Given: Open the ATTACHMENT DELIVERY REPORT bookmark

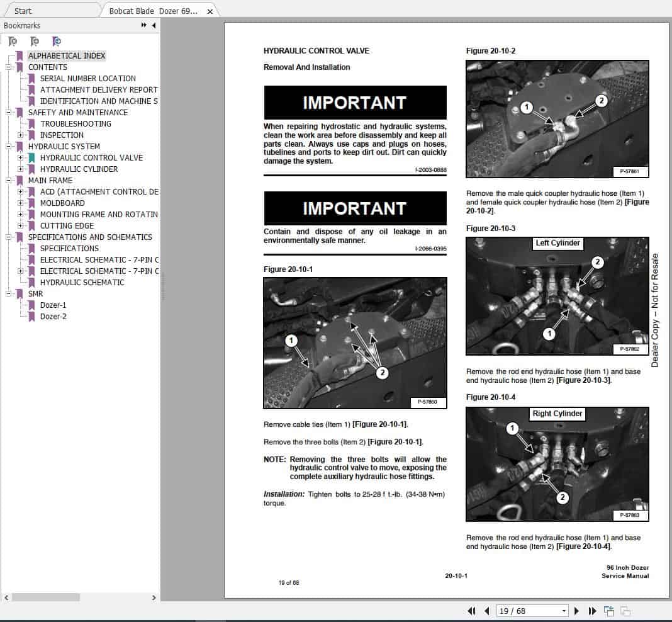Looking at the screenshot, I should [x=99, y=89].
